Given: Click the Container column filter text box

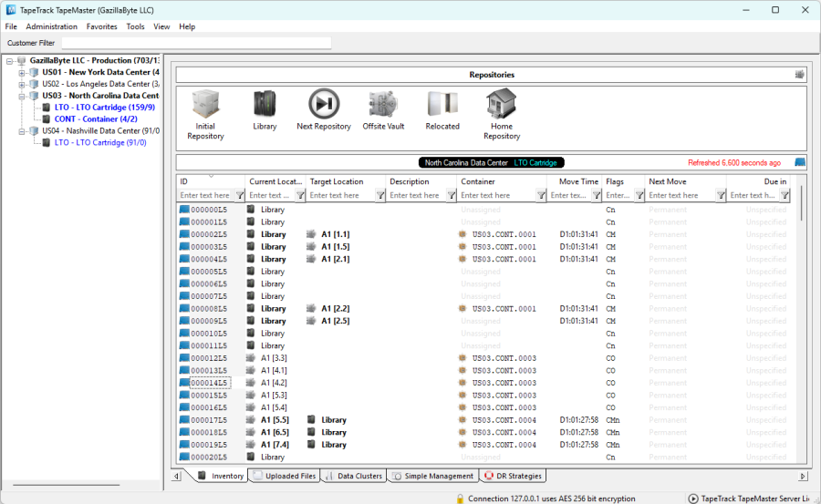Looking at the screenshot, I should [497, 195].
